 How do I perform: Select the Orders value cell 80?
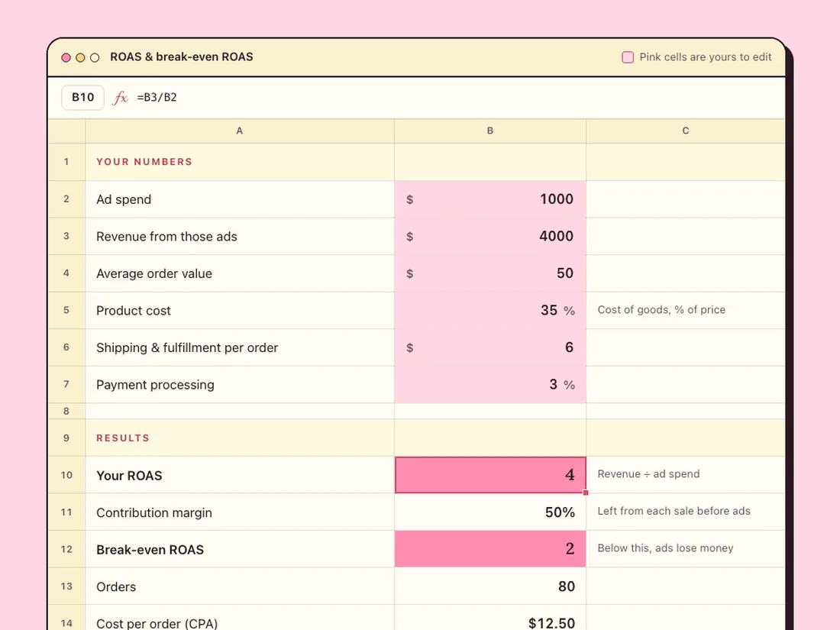[490, 586]
